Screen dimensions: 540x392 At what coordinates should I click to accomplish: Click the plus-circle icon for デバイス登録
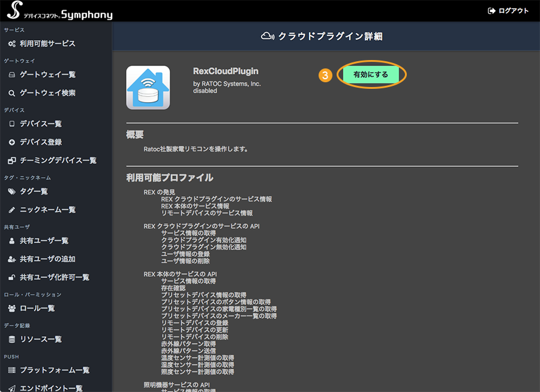(12, 142)
